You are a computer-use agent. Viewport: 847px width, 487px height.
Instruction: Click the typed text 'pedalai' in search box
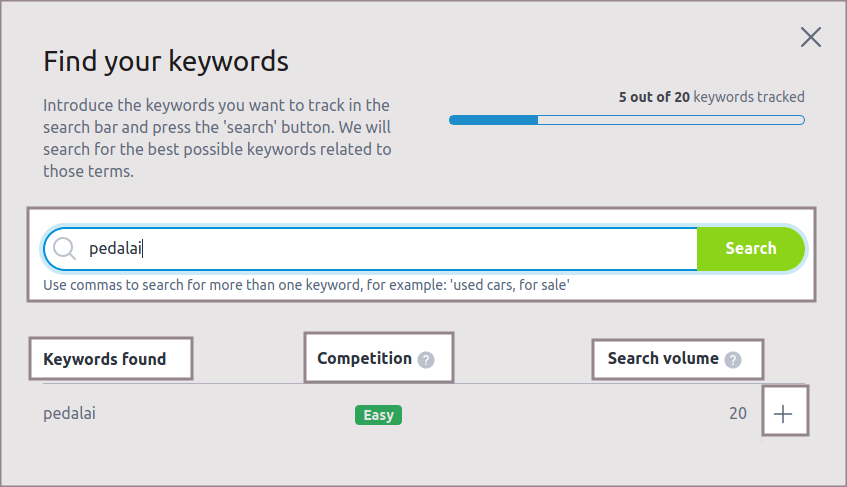(x=116, y=249)
